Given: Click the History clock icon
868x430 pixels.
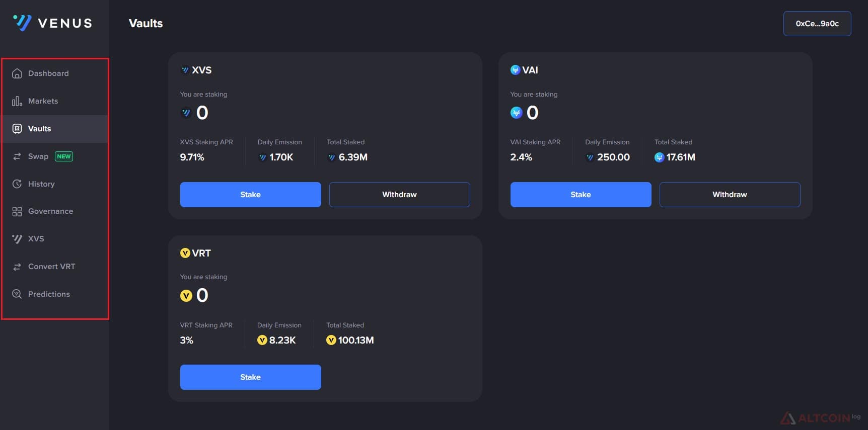Looking at the screenshot, I should (17, 184).
